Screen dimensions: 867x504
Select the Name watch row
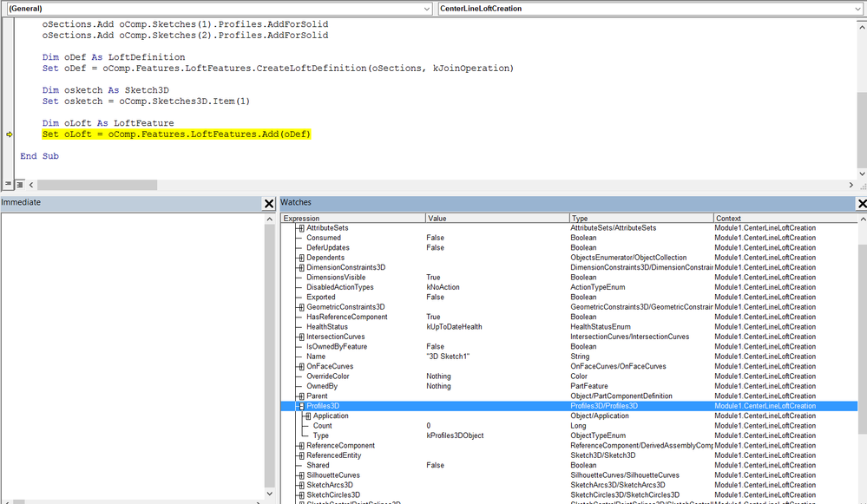tap(569, 357)
